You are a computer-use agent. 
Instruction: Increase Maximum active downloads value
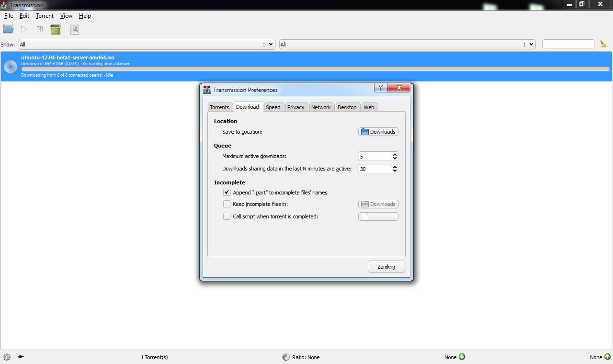coord(395,154)
